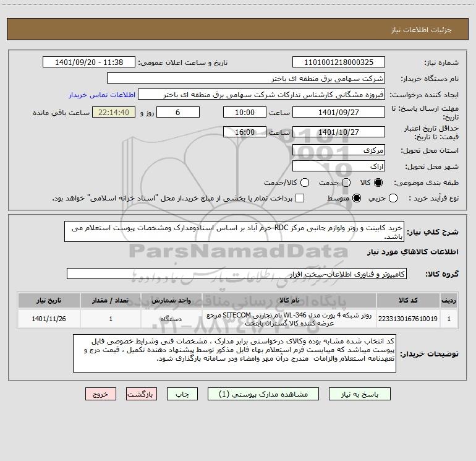Select the کالا/خدمت radio button

pyautogui.click(x=305, y=183)
